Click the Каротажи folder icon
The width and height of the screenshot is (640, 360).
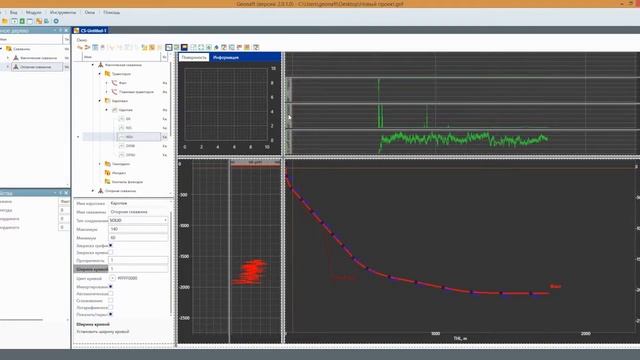click(107, 101)
